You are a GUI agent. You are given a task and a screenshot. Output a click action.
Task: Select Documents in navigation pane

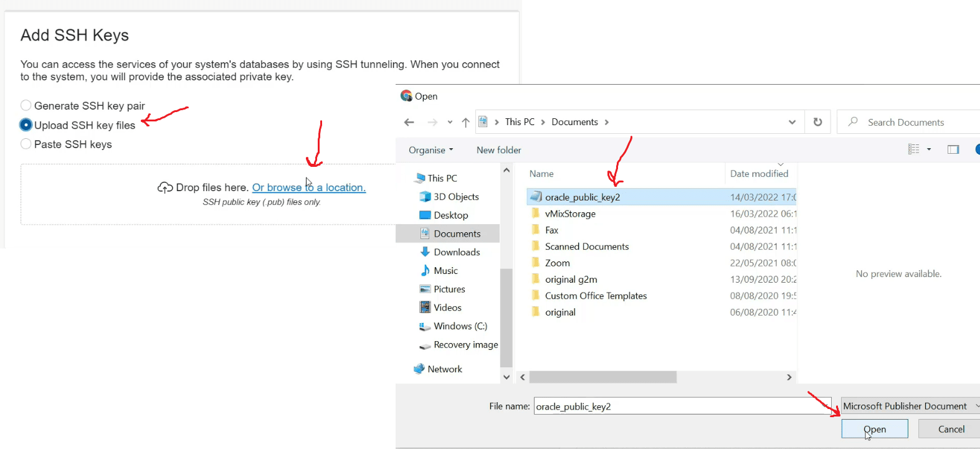(448, 233)
